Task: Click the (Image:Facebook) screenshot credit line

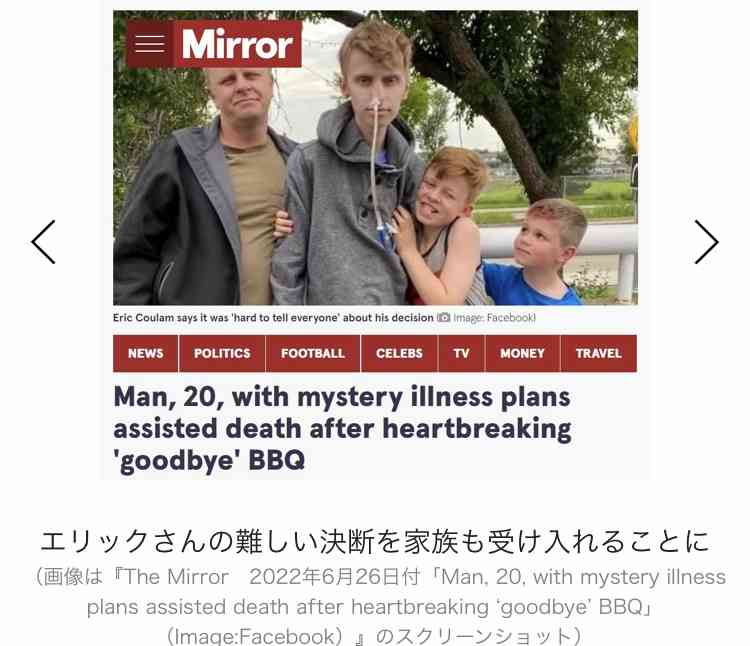Action: click(374, 636)
